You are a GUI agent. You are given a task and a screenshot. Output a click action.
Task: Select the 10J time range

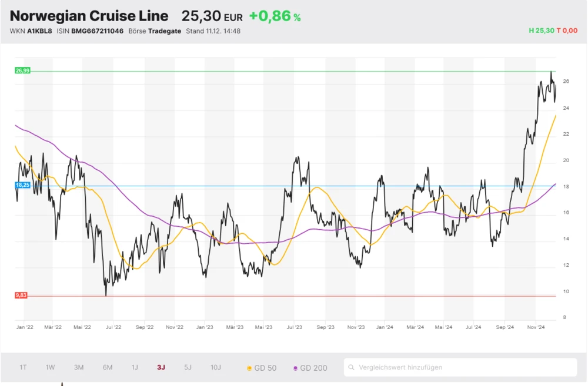pos(216,367)
